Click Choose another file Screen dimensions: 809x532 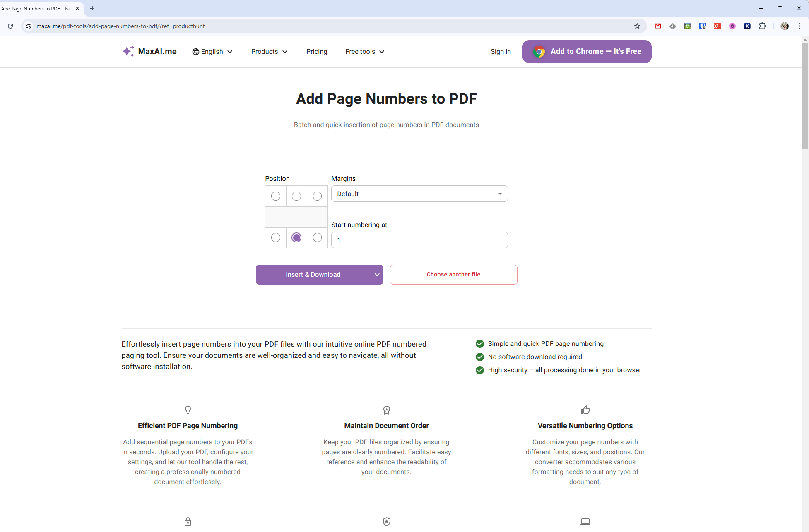click(453, 275)
